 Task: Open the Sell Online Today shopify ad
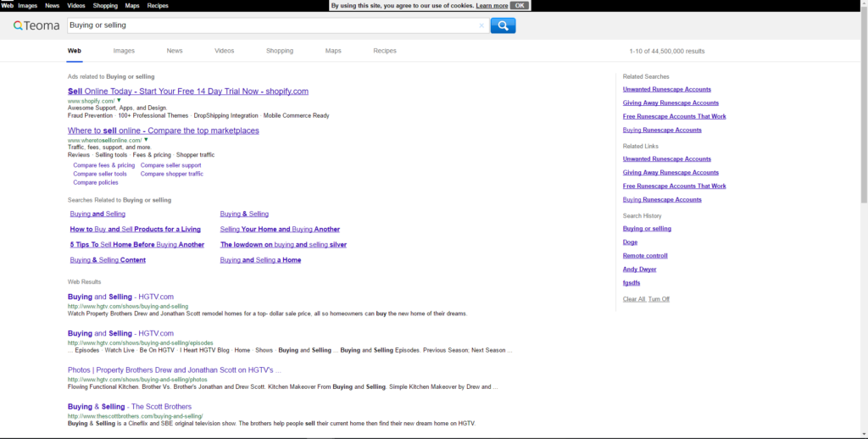pos(187,92)
